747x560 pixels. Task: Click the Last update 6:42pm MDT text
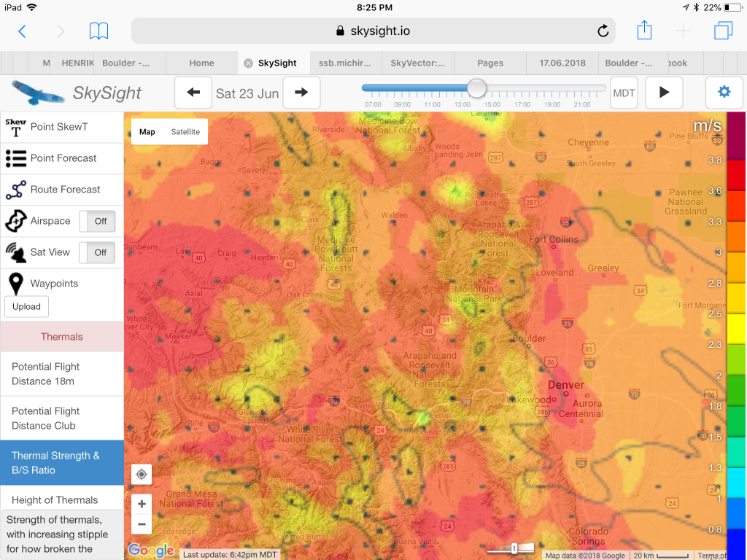(230, 555)
